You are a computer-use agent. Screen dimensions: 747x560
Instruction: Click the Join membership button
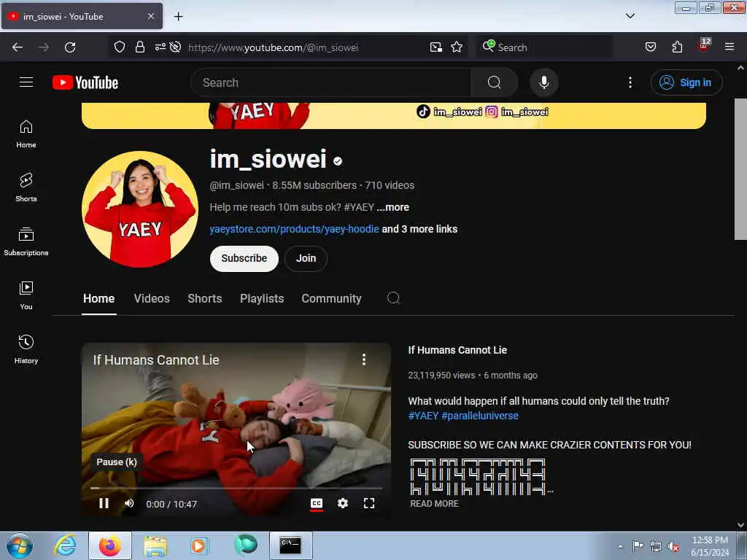click(x=306, y=259)
